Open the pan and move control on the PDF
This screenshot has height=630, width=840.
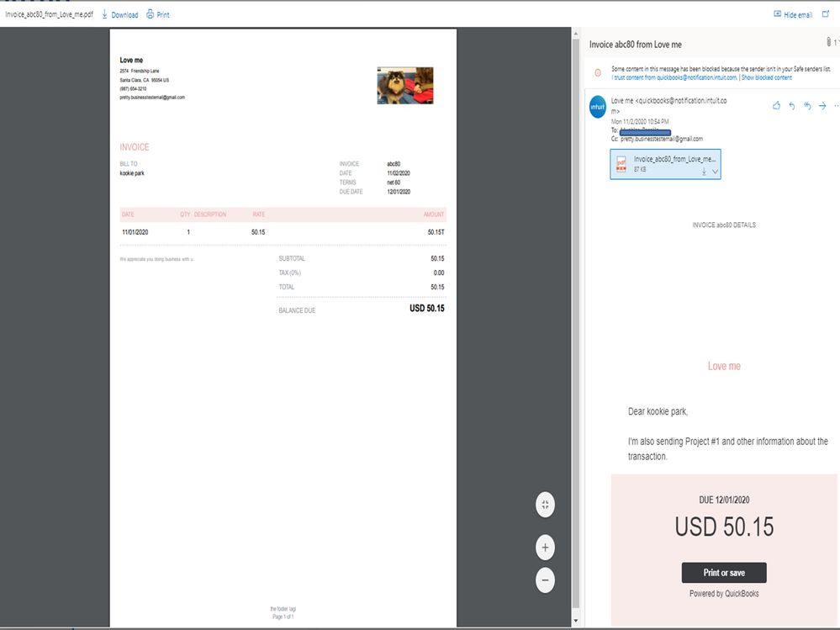coord(545,505)
